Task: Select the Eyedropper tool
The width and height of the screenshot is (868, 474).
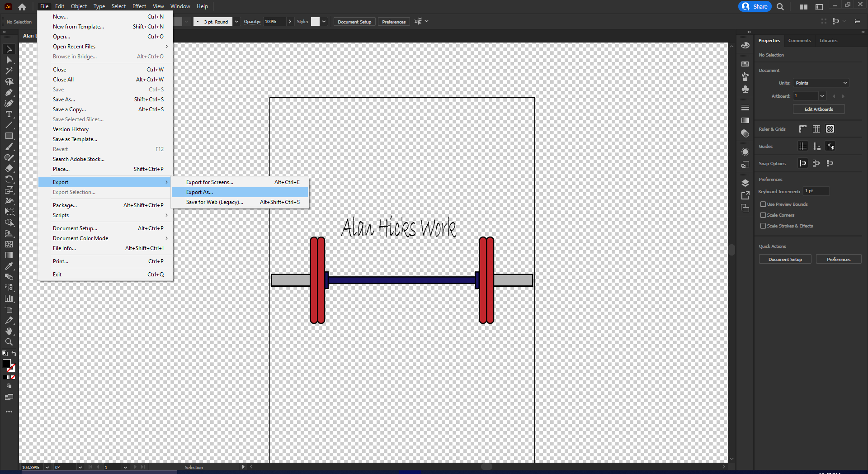Action: point(9,266)
